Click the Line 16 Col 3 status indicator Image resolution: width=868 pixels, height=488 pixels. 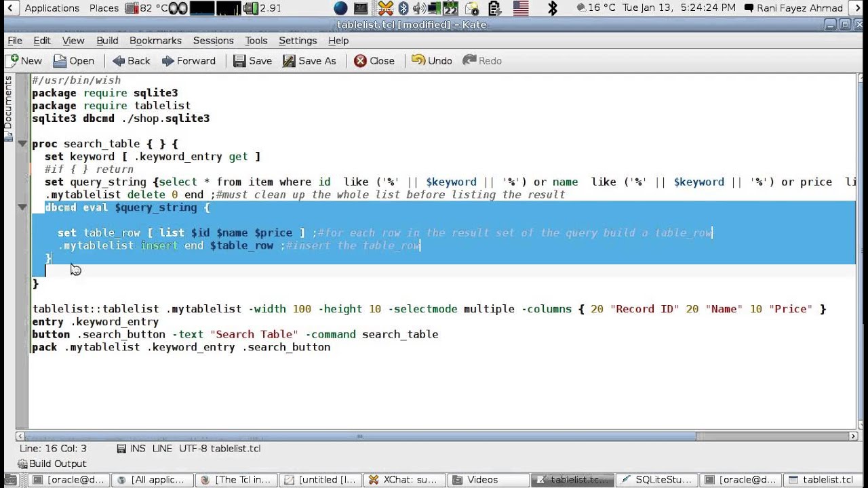[x=53, y=448]
